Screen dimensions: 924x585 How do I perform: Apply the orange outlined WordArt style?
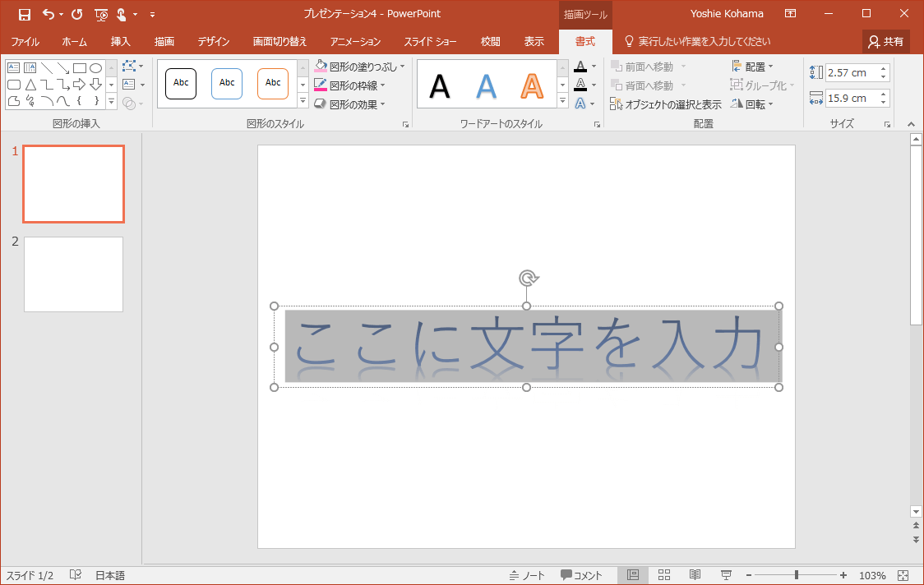(533, 85)
